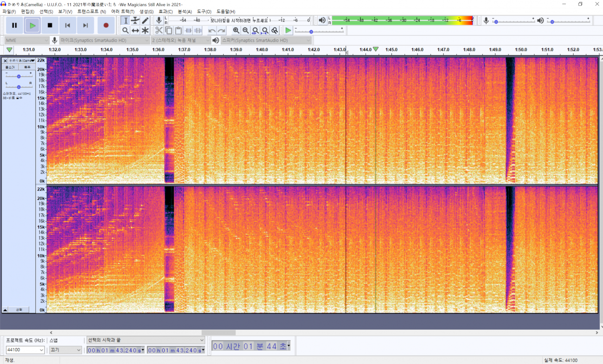Click the record meter microphone icon

pyautogui.click(x=159, y=20)
